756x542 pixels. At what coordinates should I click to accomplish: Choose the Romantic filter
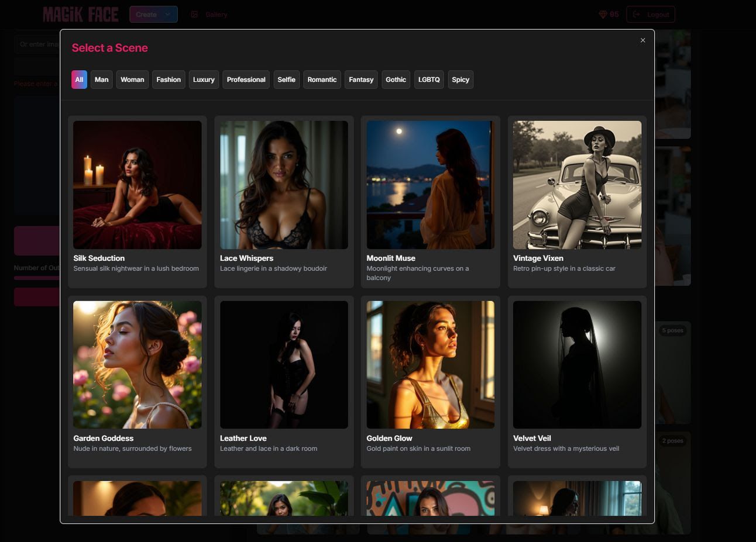pos(322,80)
